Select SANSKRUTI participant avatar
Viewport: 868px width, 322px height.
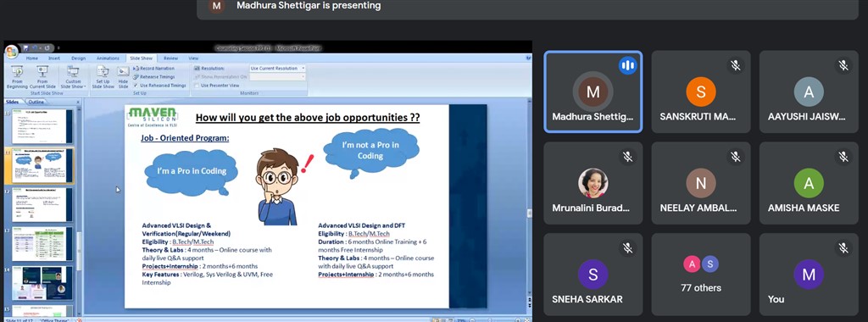click(701, 92)
